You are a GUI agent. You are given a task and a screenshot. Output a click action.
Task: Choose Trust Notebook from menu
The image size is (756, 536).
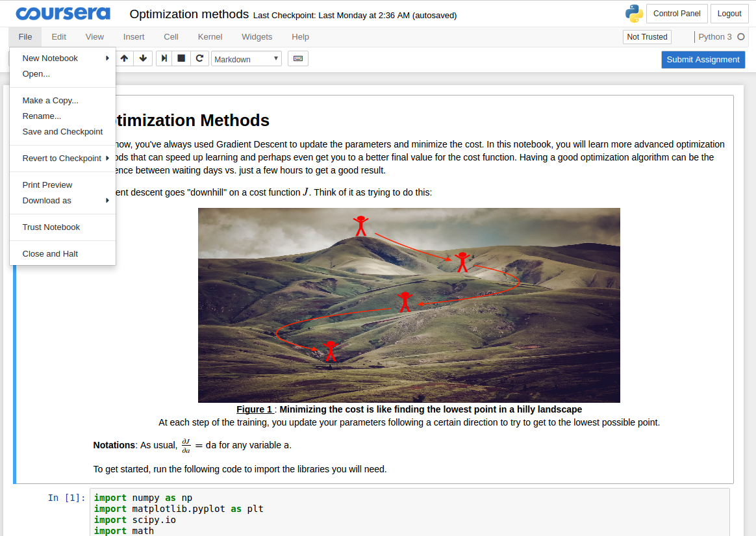tap(63, 227)
